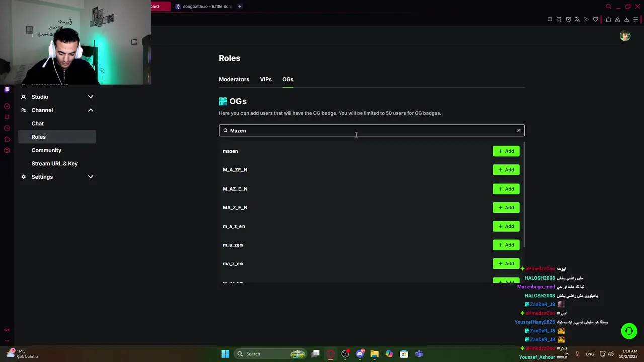The image size is (644, 362).
Task: Click the OG user search input
Action: (x=372, y=131)
